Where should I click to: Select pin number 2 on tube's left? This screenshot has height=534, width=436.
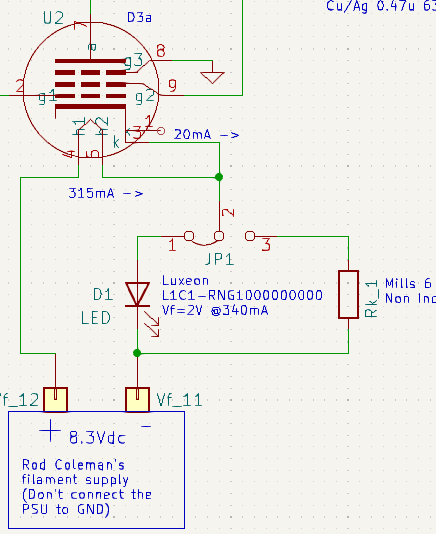point(20,86)
